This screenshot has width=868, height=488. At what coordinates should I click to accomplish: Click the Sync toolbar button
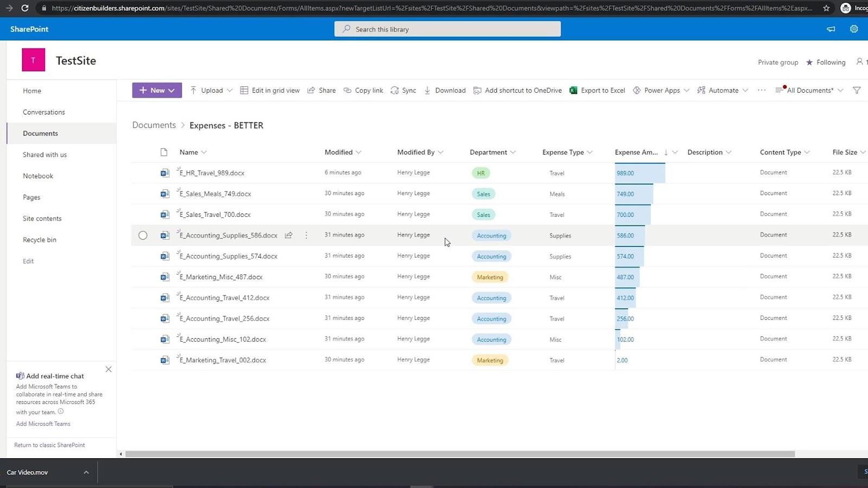point(403,91)
